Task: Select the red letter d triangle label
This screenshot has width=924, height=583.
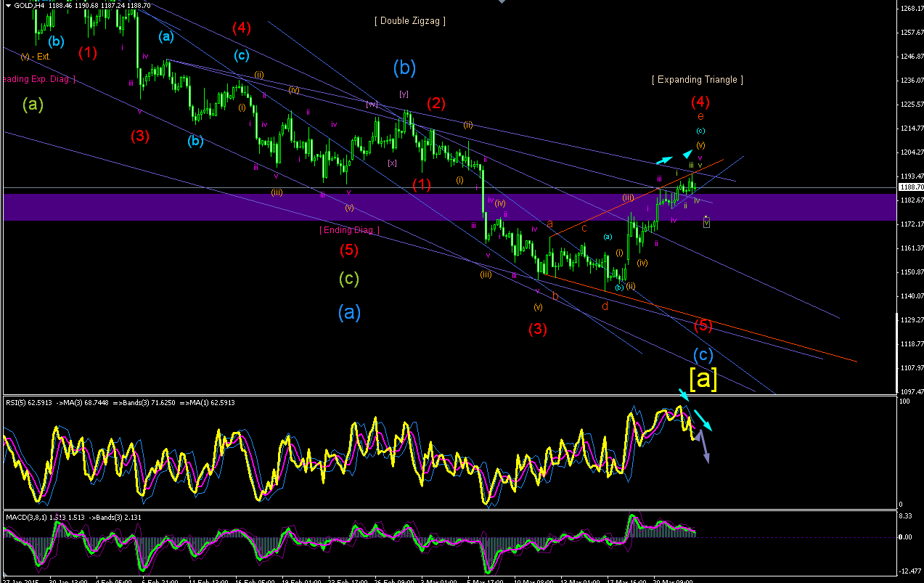Action: tap(605, 306)
